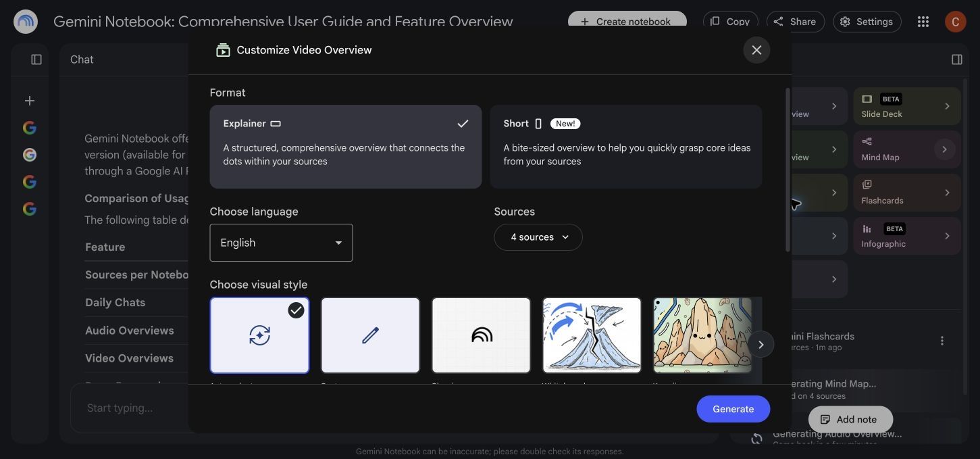Select the fourth Google source icon
This screenshot has height=459, width=980.
(x=30, y=209)
